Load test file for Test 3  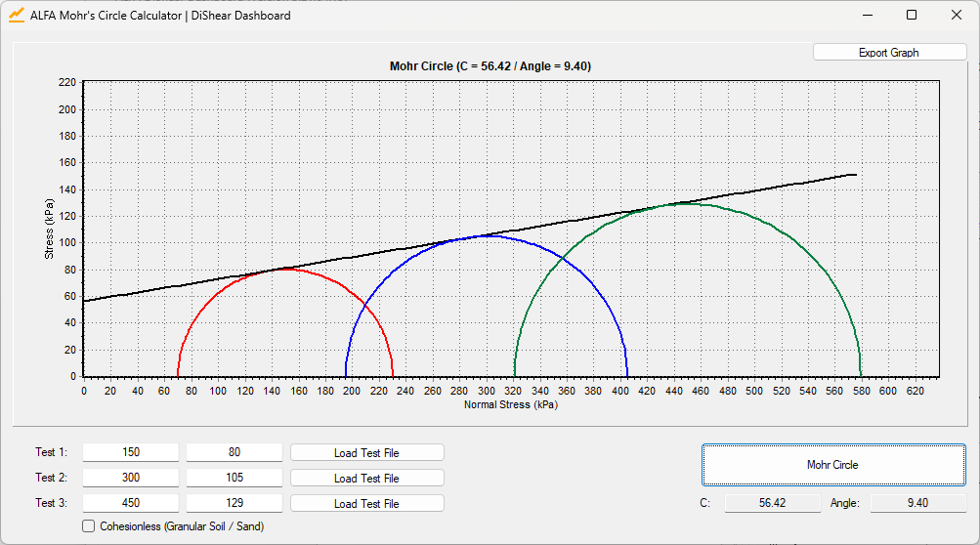coord(366,504)
